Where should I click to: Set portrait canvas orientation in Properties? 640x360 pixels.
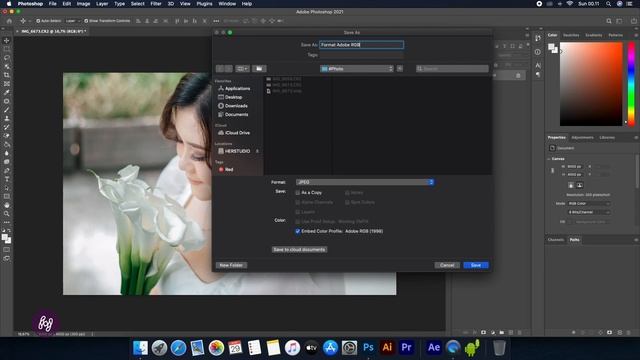click(x=571, y=185)
